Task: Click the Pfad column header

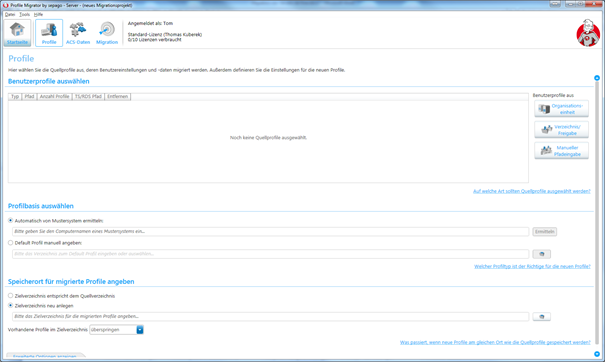Action: (x=29, y=96)
